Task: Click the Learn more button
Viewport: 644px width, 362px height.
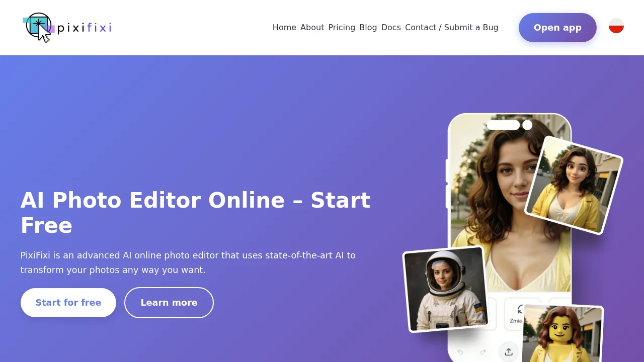Action: (x=169, y=303)
